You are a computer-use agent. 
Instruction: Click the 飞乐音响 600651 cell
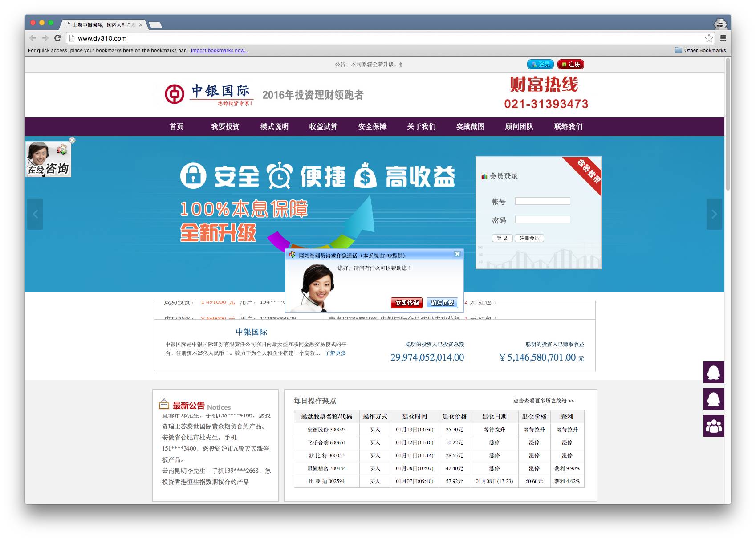(x=326, y=443)
